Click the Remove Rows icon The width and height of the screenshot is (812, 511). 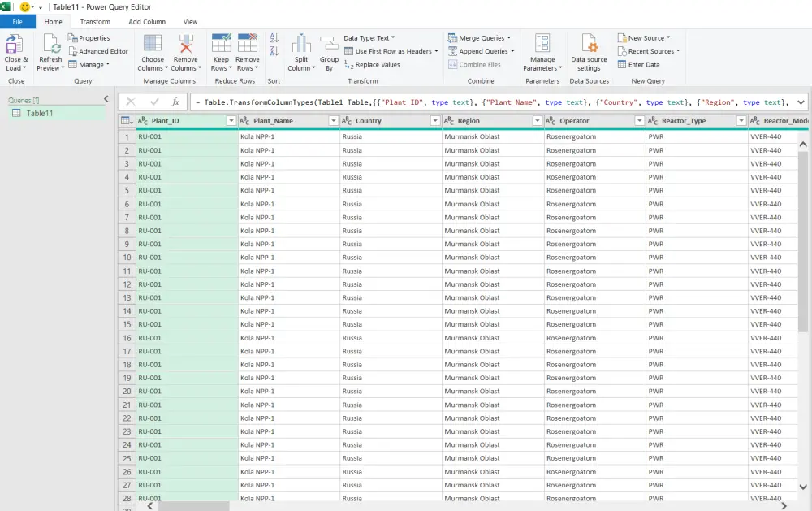click(248, 44)
